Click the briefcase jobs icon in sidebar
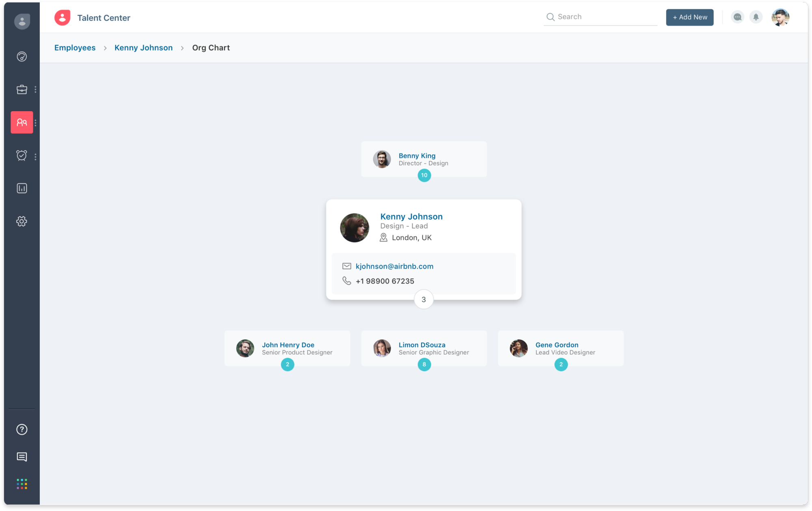 pyautogui.click(x=22, y=89)
